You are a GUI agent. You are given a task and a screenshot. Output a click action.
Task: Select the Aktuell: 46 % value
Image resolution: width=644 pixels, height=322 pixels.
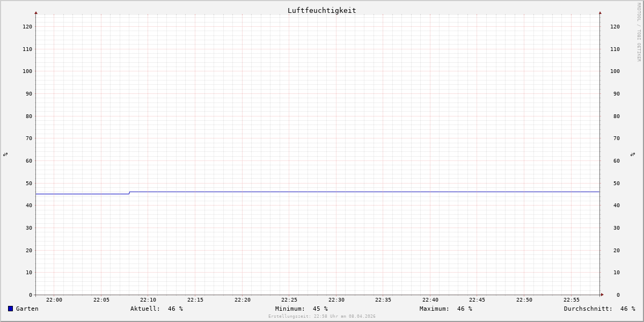[157, 309]
